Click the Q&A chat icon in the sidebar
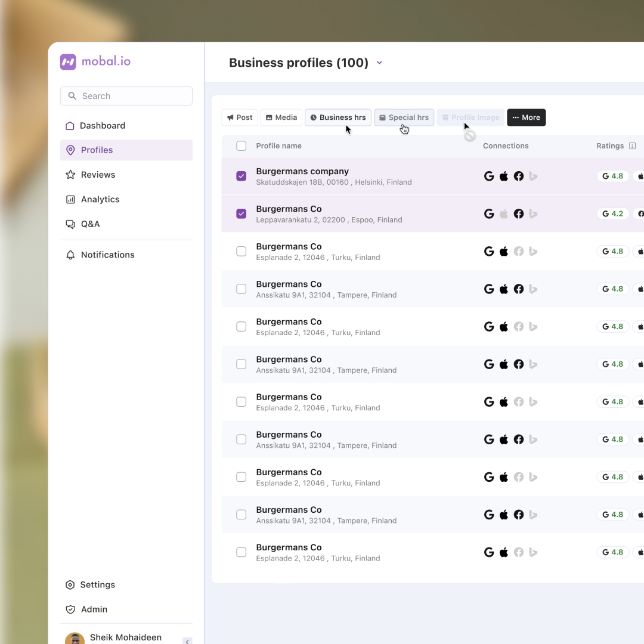The width and height of the screenshot is (644, 644). [70, 224]
